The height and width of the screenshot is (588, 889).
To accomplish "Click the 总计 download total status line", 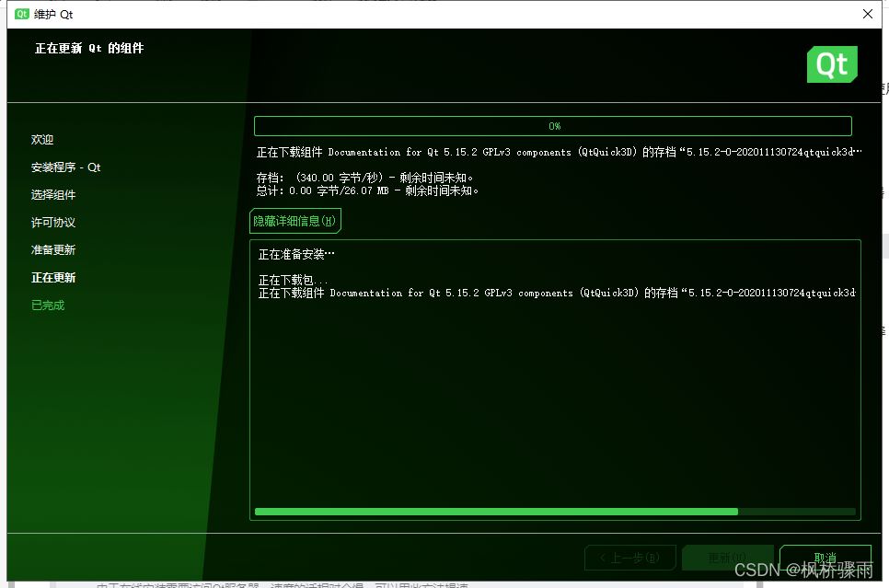I will point(368,190).
